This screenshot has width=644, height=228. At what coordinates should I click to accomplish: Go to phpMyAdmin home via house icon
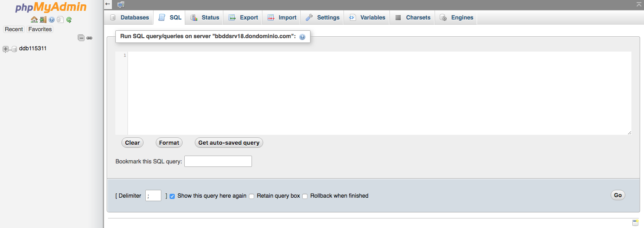coord(34,20)
